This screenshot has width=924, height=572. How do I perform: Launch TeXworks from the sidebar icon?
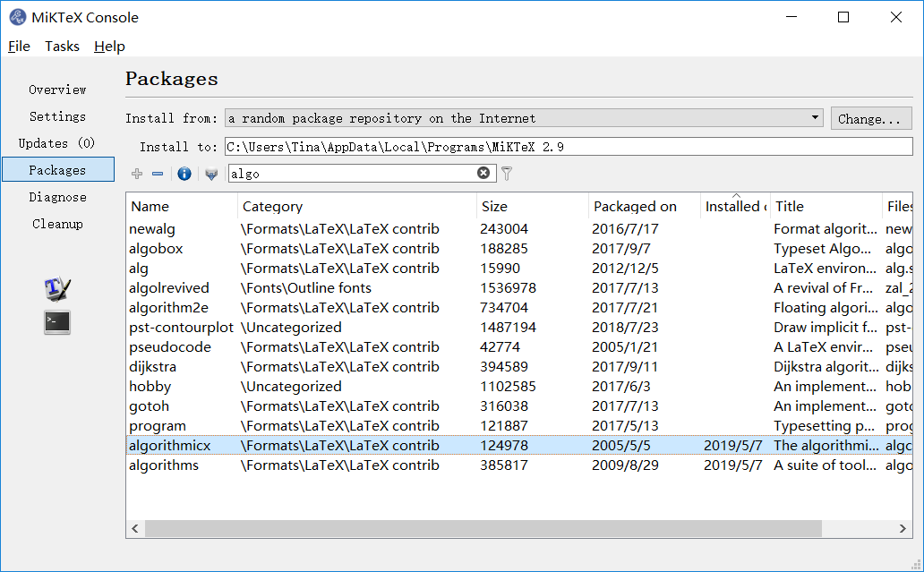coord(57,288)
